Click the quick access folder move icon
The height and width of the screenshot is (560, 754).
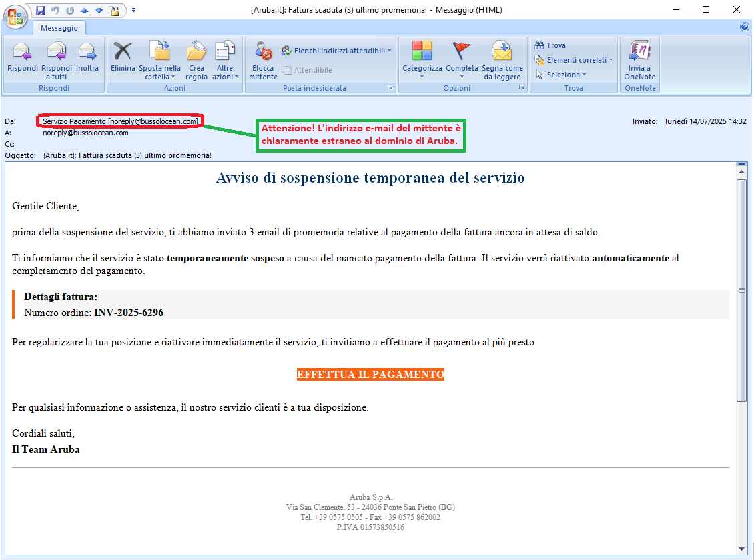pos(115,10)
